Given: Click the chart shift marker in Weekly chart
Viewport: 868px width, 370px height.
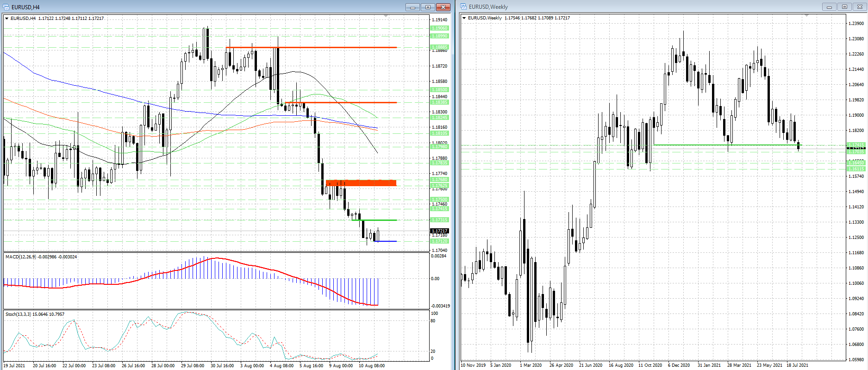Looking at the screenshot, I should click(806, 16).
